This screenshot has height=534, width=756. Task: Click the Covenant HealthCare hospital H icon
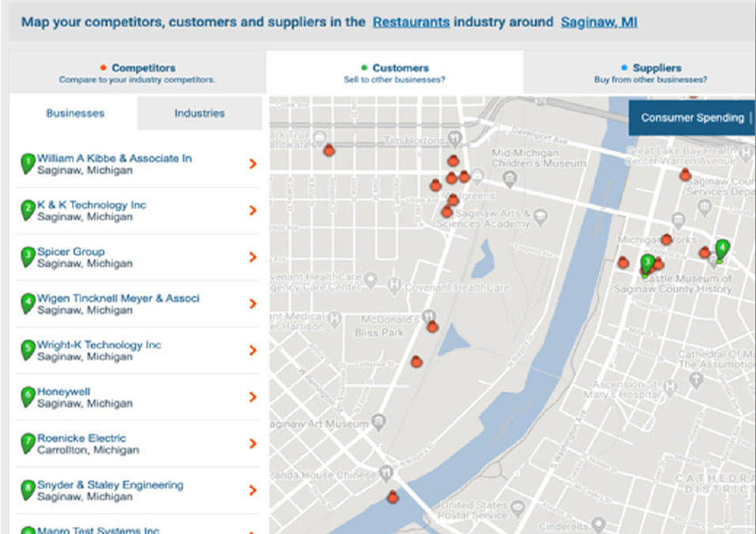click(395, 286)
